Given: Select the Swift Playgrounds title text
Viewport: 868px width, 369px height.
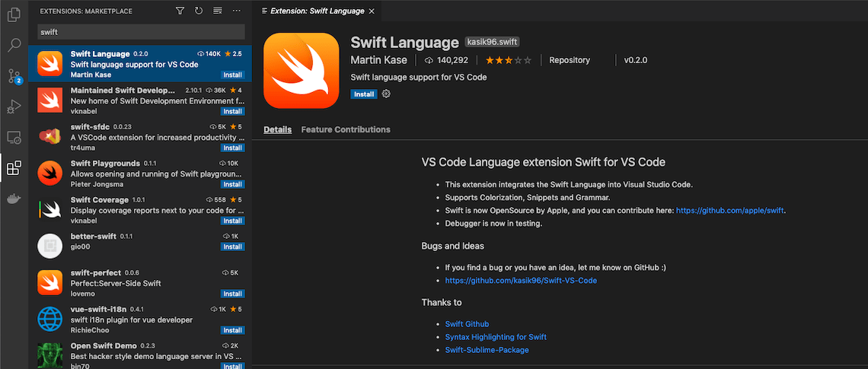Looking at the screenshot, I should point(105,164).
